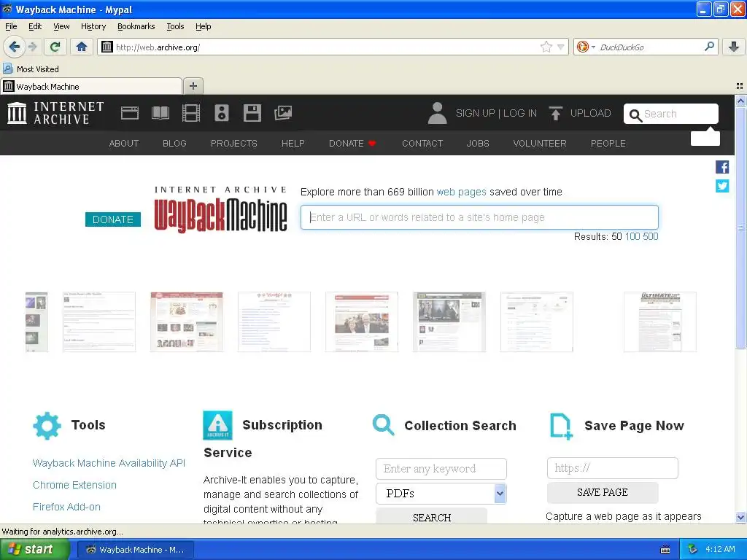
Task: Open the View menu
Action: [x=61, y=26]
